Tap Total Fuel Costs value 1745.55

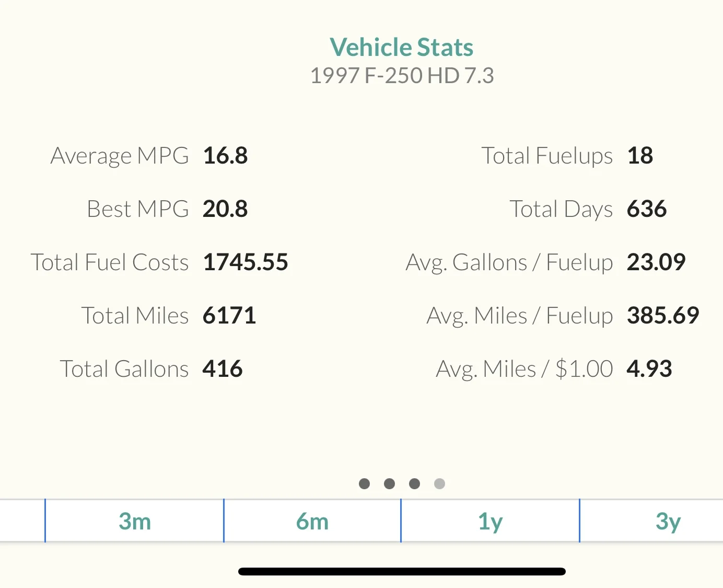tap(246, 262)
